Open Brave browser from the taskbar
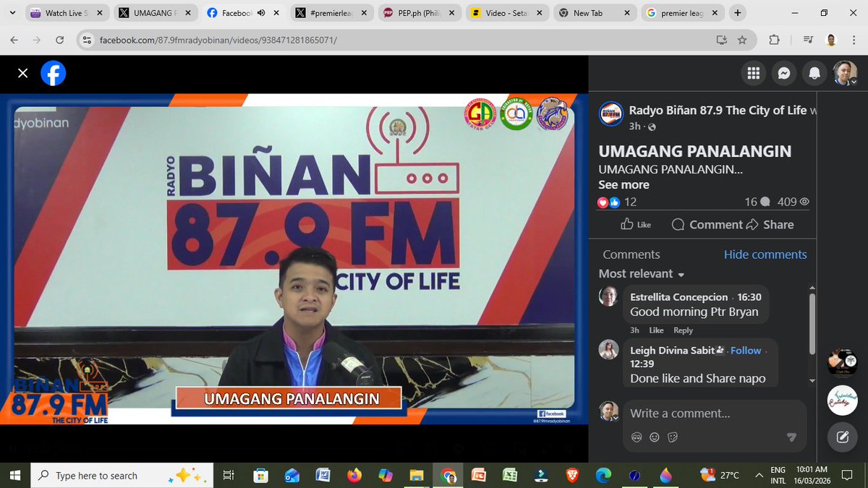Viewport: 868px width, 488px height. click(x=572, y=475)
